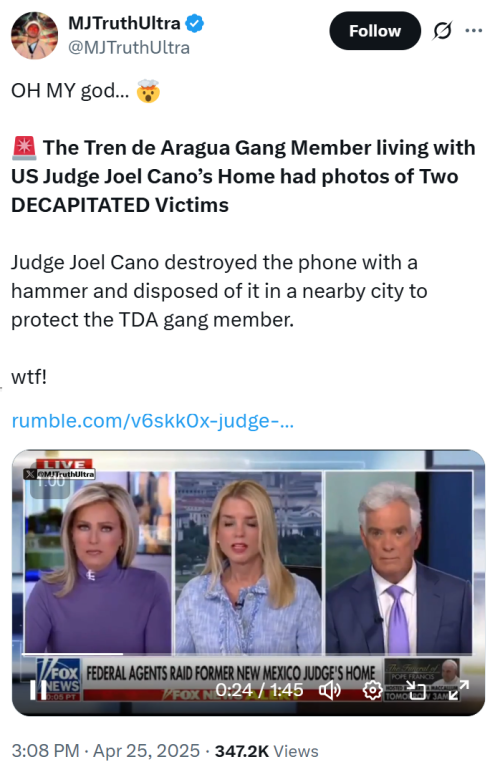Expand the video to fullscreen
Viewport: 500px width, 772px height.
point(459,690)
